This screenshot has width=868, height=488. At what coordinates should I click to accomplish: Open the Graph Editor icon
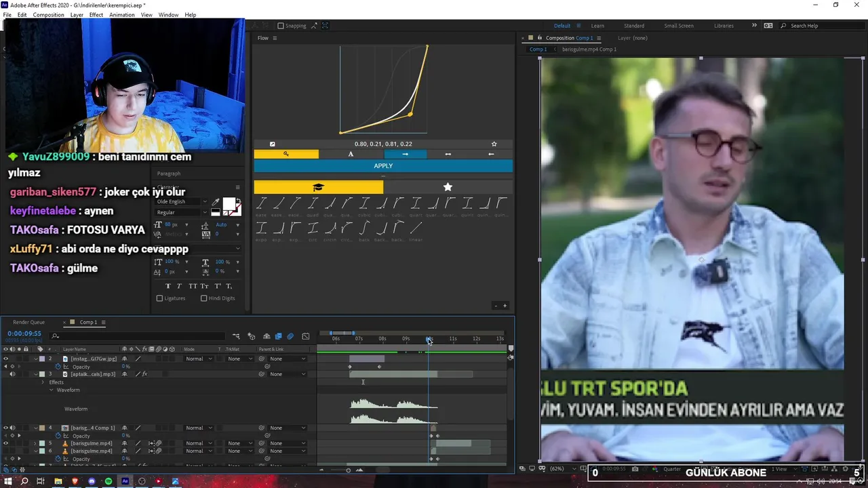tap(306, 336)
